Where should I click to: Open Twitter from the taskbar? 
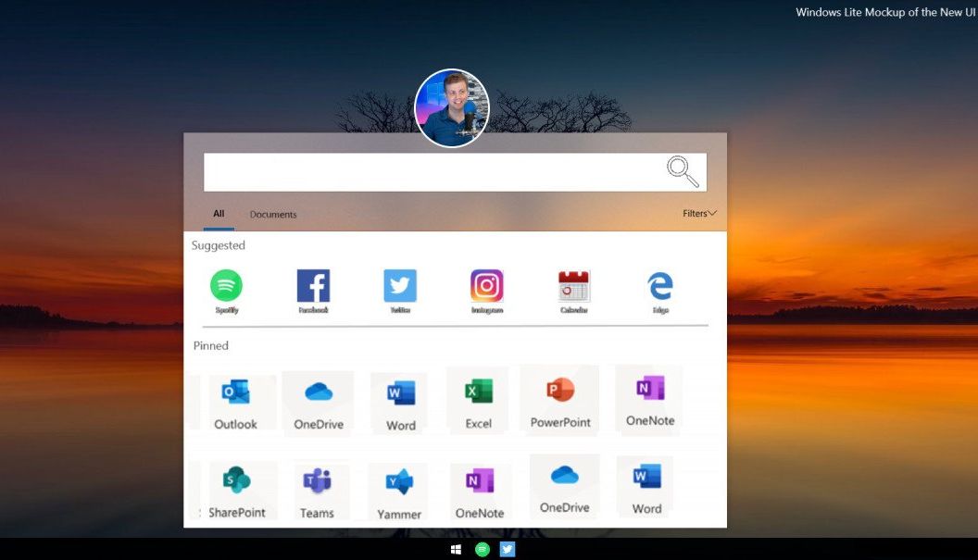click(508, 550)
